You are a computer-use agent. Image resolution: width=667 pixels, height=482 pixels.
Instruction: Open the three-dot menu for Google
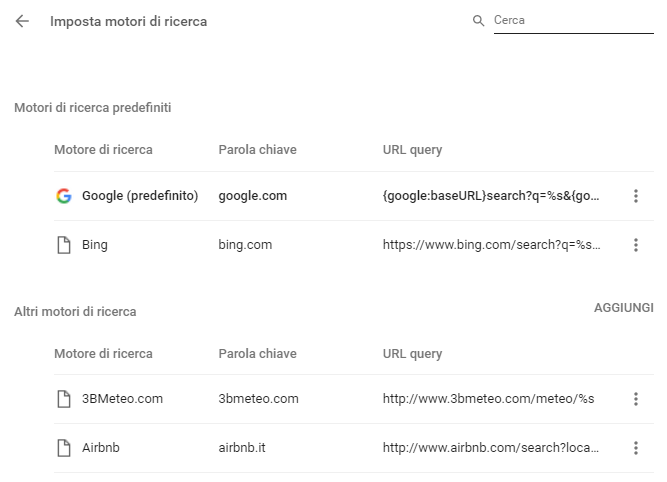(x=636, y=196)
